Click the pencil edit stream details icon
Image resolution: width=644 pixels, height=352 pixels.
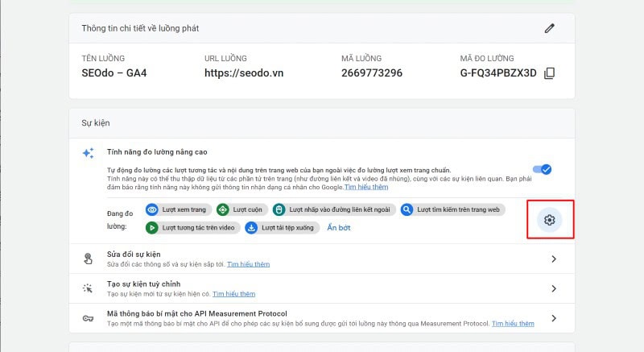pyautogui.click(x=550, y=28)
